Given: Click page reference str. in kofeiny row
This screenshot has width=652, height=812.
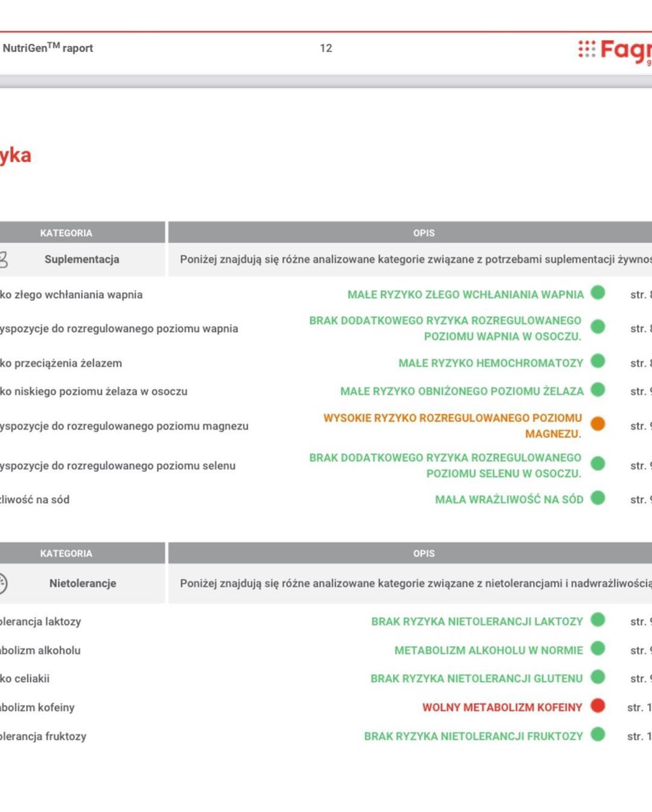Looking at the screenshot, I should point(639,708).
